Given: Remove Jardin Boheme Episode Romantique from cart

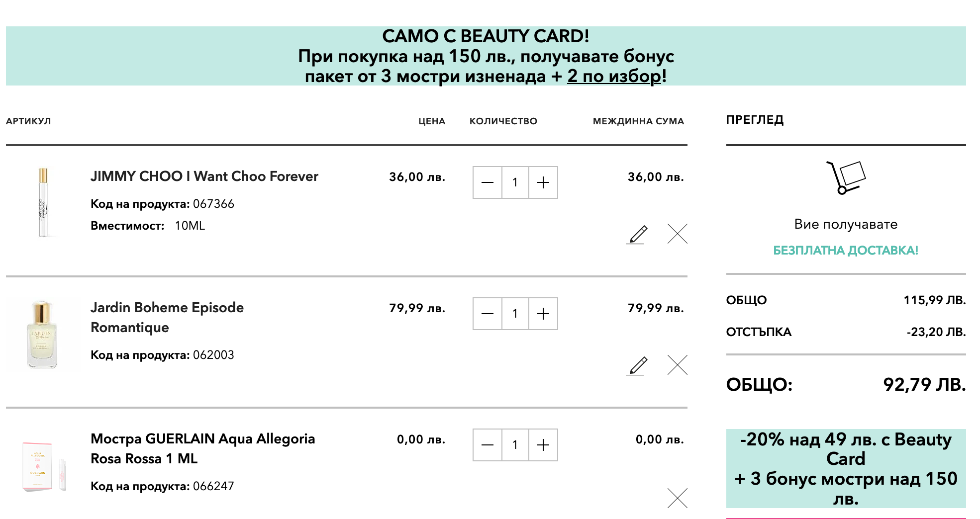Looking at the screenshot, I should point(677,365).
